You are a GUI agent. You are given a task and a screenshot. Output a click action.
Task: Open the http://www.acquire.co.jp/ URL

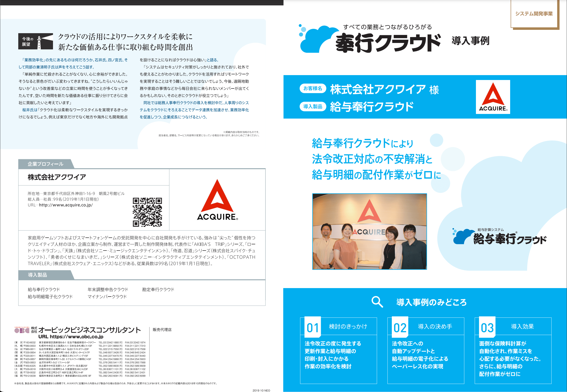coord(66,205)
